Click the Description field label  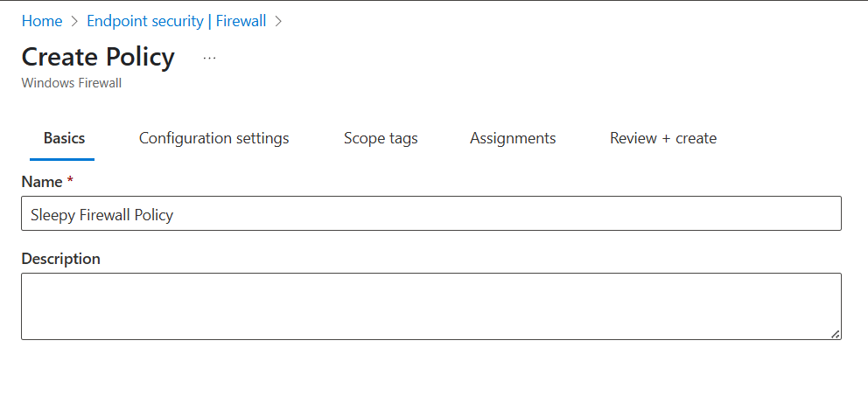point(60,259)
